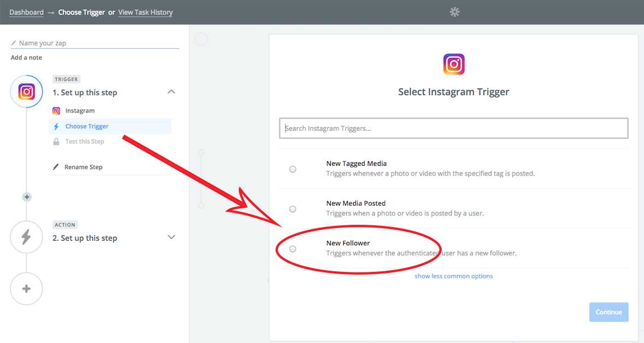Click the Search Instagram Triggers field
Screen dimensions: 644x343
[454, 128]
